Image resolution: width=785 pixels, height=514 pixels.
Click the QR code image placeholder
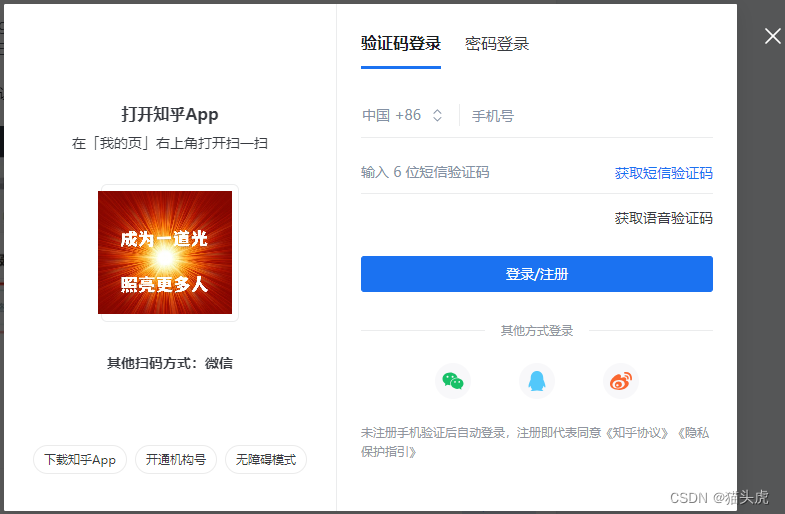pyautogui.click(x=165, y=252)
